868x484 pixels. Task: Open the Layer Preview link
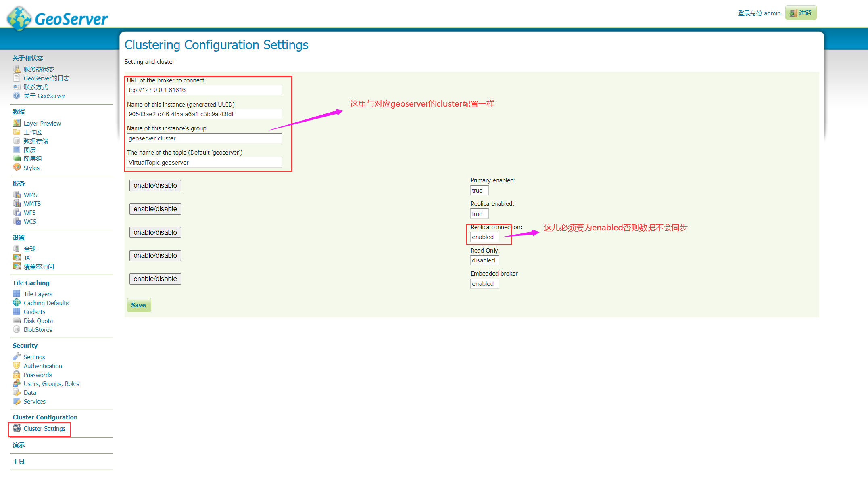[x=42, y=124]
